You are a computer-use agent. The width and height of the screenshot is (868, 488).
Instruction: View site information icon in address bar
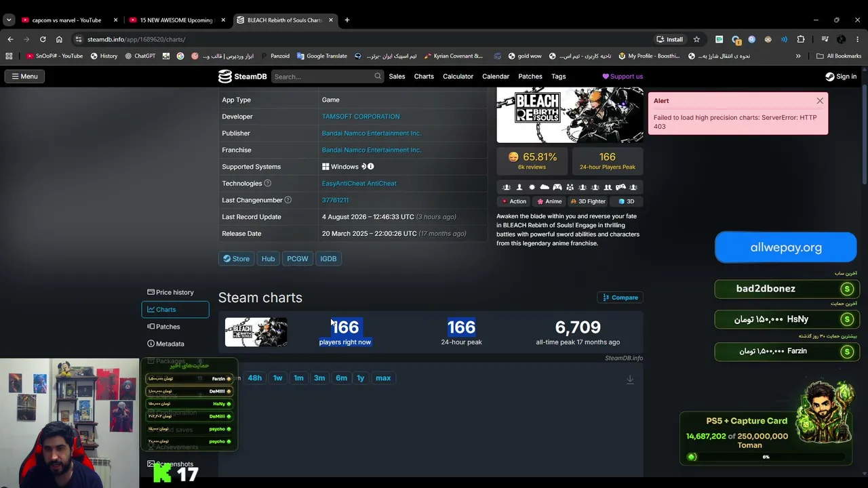[x=79, y=39]
